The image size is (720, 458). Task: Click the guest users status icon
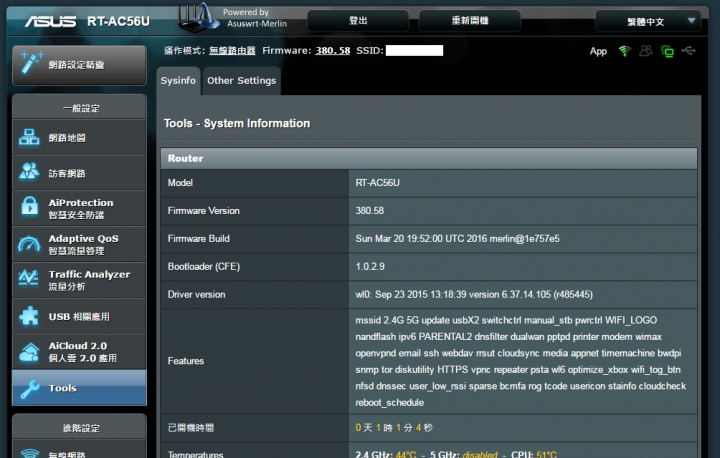click(x=646, y=51)
